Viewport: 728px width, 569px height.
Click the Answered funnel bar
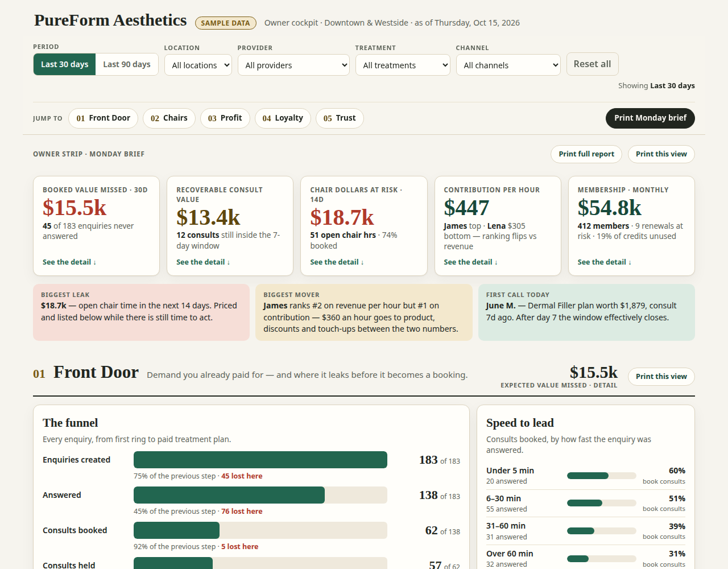(260, 495)
